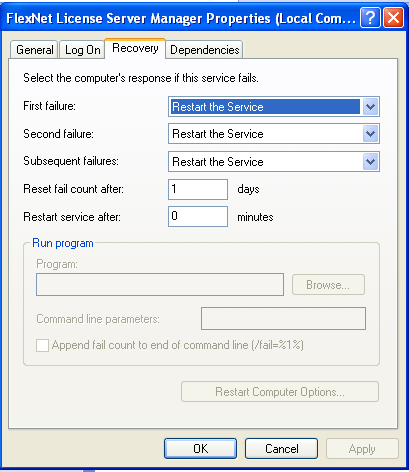Toggle Append fail count checkbox
The height and width of the screenshot is (472, 409).
click(x=42, y=345)
